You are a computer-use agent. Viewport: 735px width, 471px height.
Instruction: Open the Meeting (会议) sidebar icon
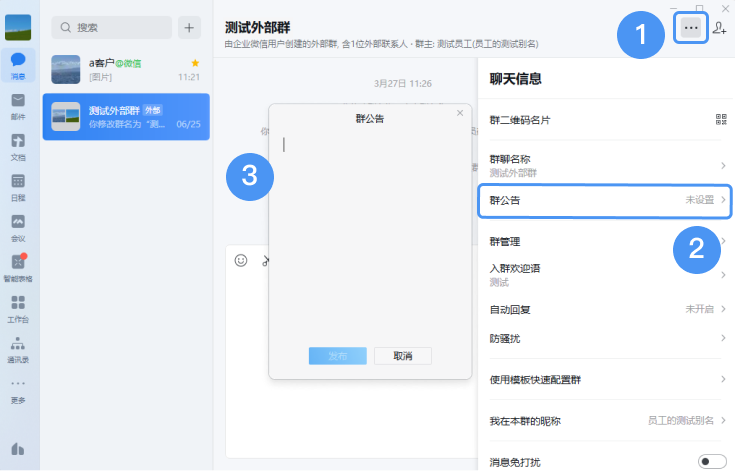click(18, 228)
